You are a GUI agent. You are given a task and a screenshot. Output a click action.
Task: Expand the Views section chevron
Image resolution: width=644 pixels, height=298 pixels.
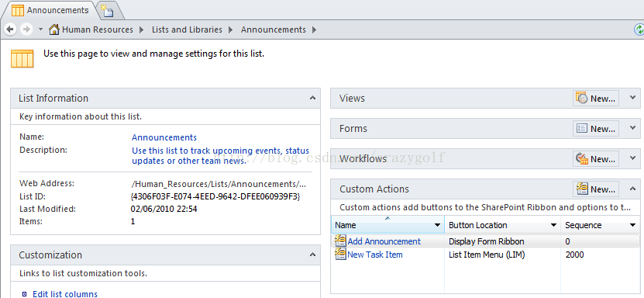[632, 98]
